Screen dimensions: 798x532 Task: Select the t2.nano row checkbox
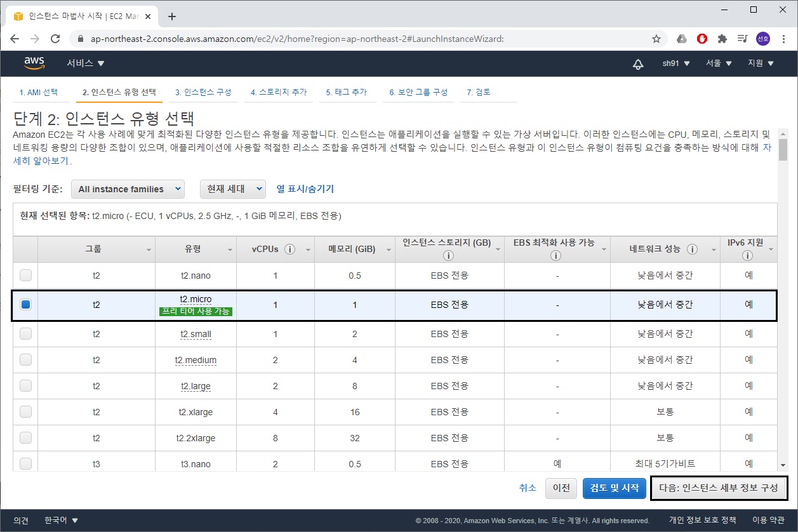coord(25,276)
